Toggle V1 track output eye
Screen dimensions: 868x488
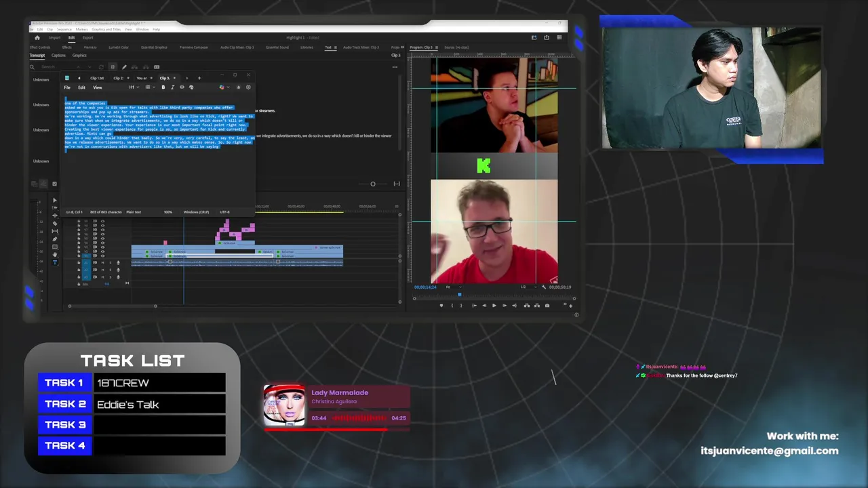(x=102, y=256)
